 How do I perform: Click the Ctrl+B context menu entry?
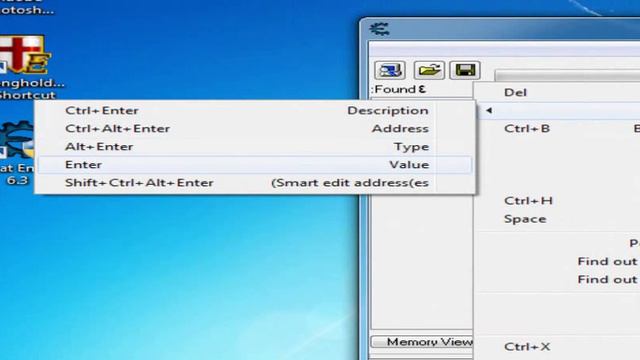558,129
